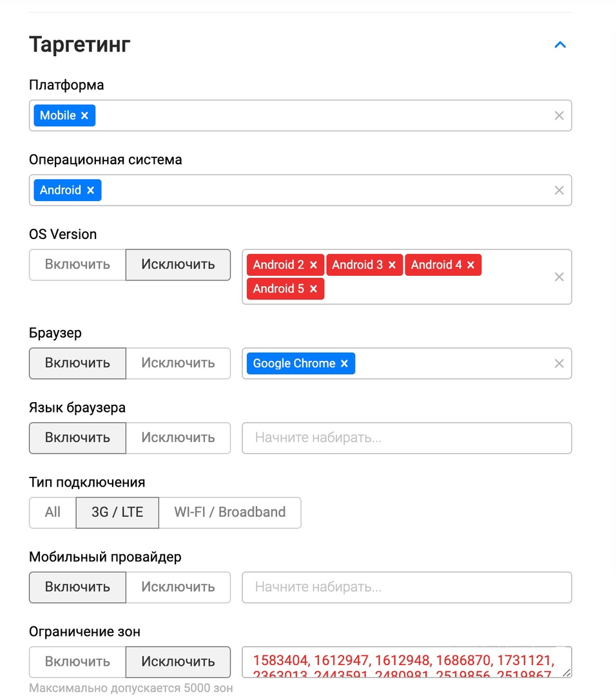Set Язык браузера mode to Исключить
Viewport: 616px width, 696px height.
pos(178,438)
